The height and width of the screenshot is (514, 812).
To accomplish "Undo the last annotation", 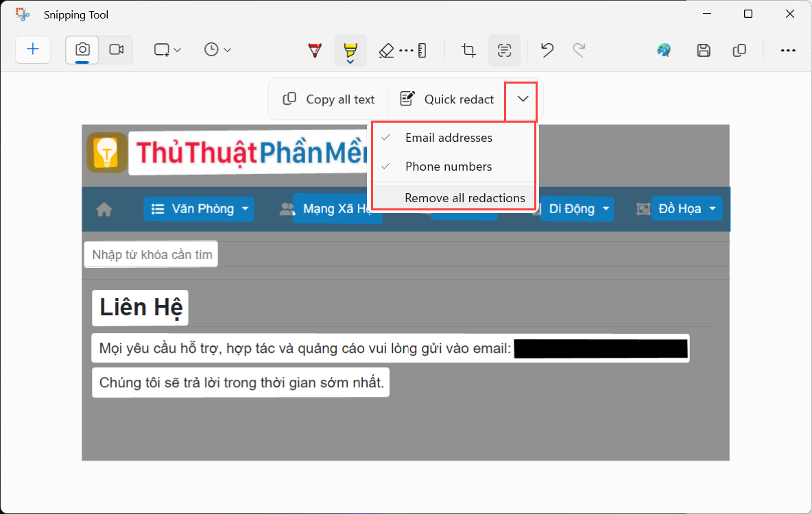I will pyautogui.click(x=547, y=50).
